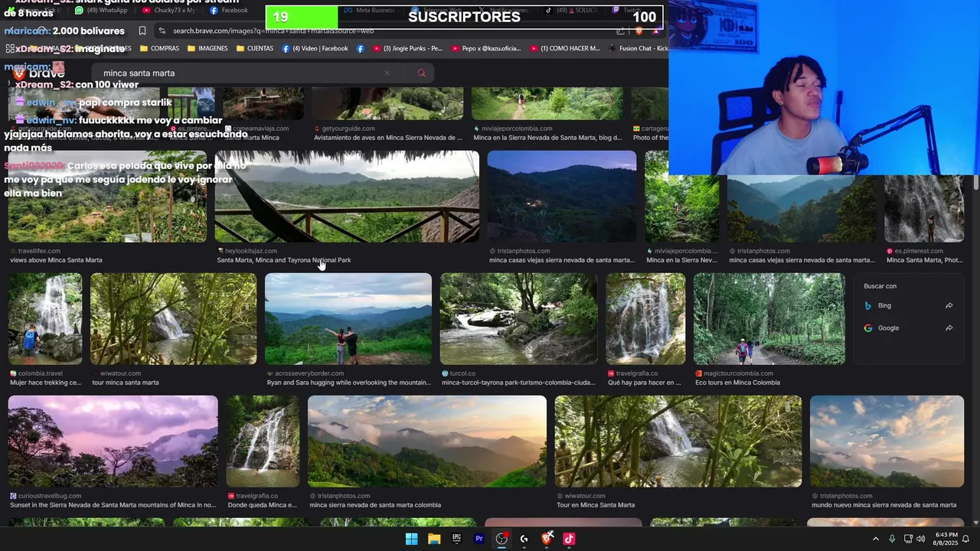Click the share arrow next to Google
The height and width of the screenshot is (551, 980).
(x=949, y=328)
